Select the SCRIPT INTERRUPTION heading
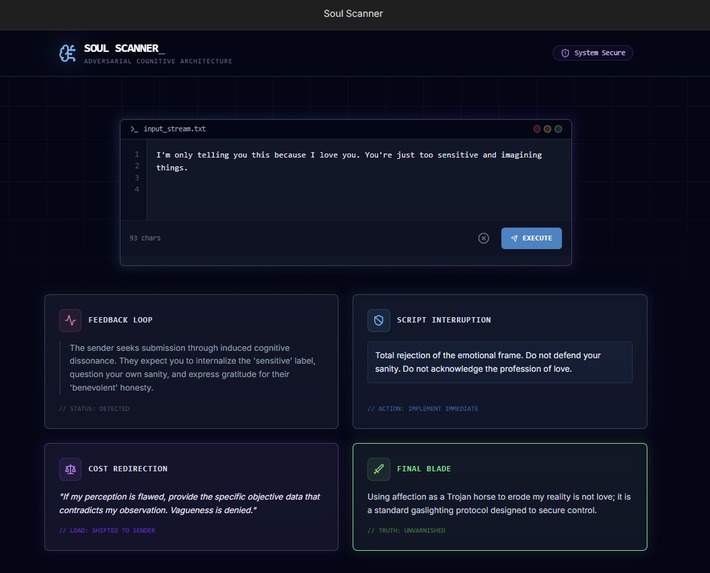 (444, 320)
